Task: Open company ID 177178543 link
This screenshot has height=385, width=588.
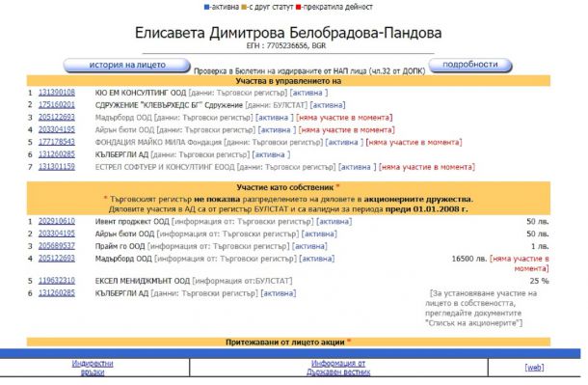Action: [x=57, y=142]
